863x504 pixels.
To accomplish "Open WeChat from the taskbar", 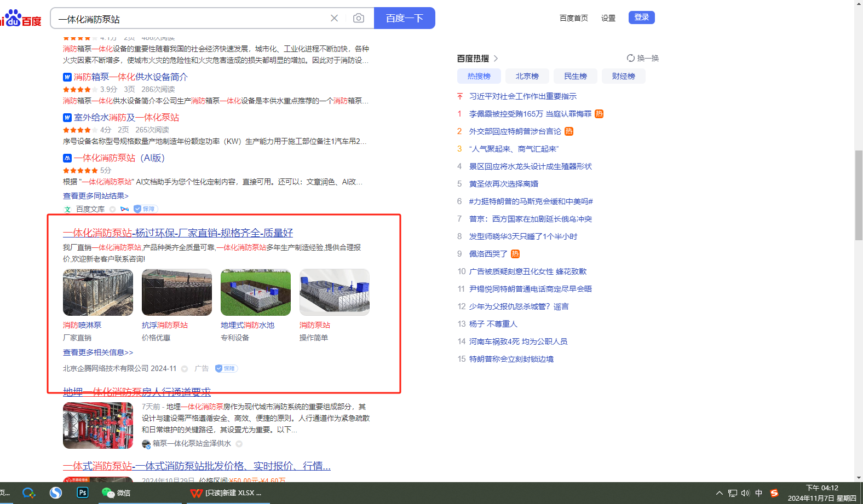I will [116, 493].
